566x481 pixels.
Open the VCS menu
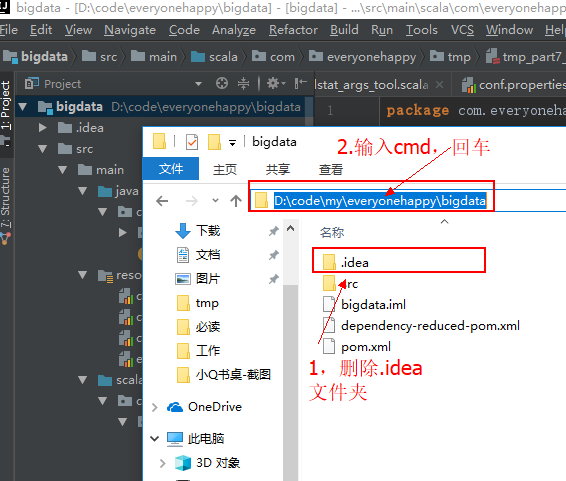pos(462,30)
